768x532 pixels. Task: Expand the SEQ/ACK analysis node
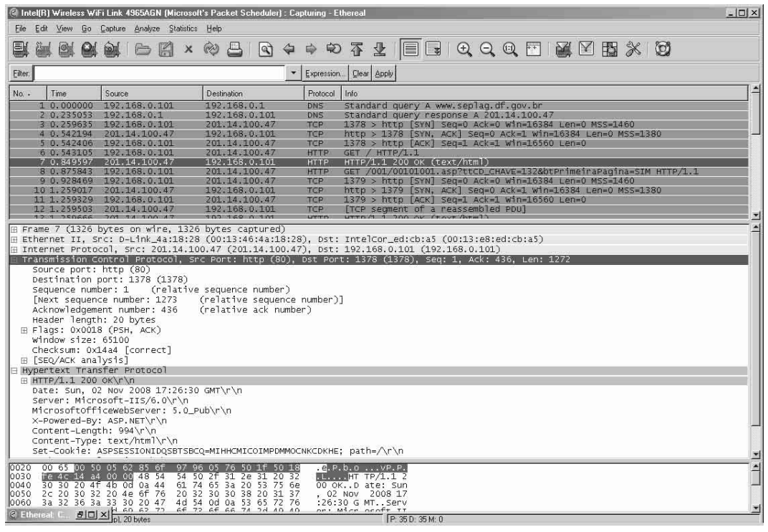coord(24,361)
